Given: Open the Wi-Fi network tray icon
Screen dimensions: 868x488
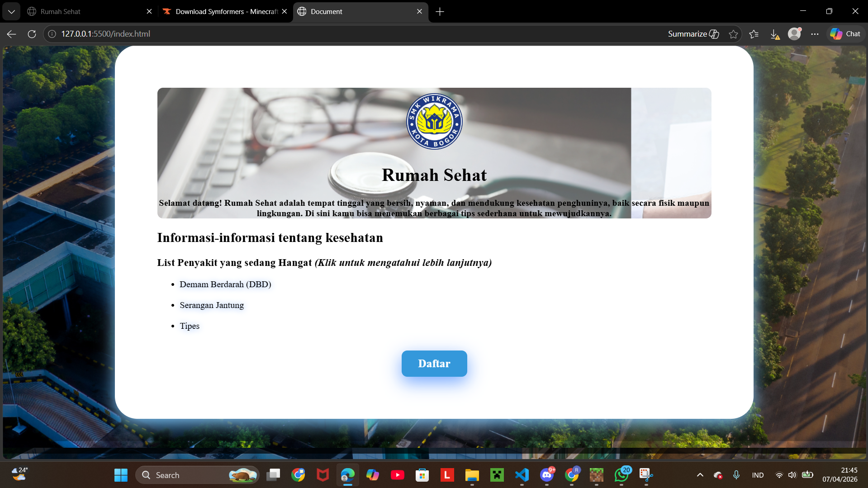Looking at the screenshot, I should [779, 475].
